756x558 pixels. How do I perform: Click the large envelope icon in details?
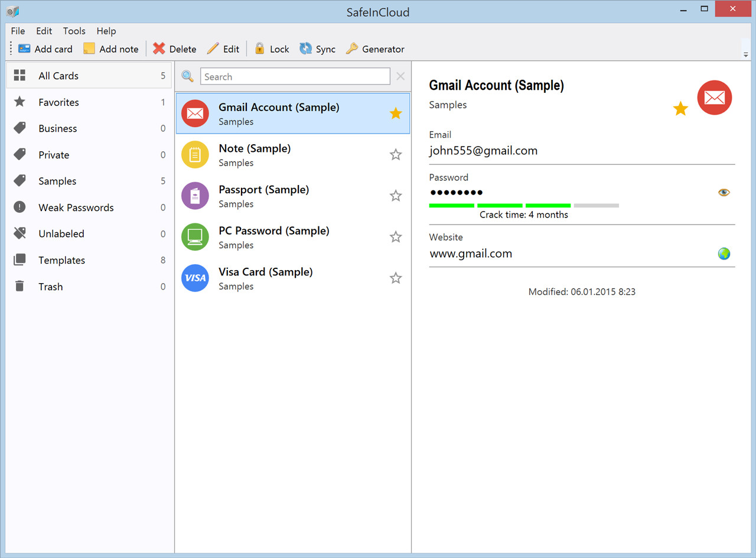click(715, 98)
